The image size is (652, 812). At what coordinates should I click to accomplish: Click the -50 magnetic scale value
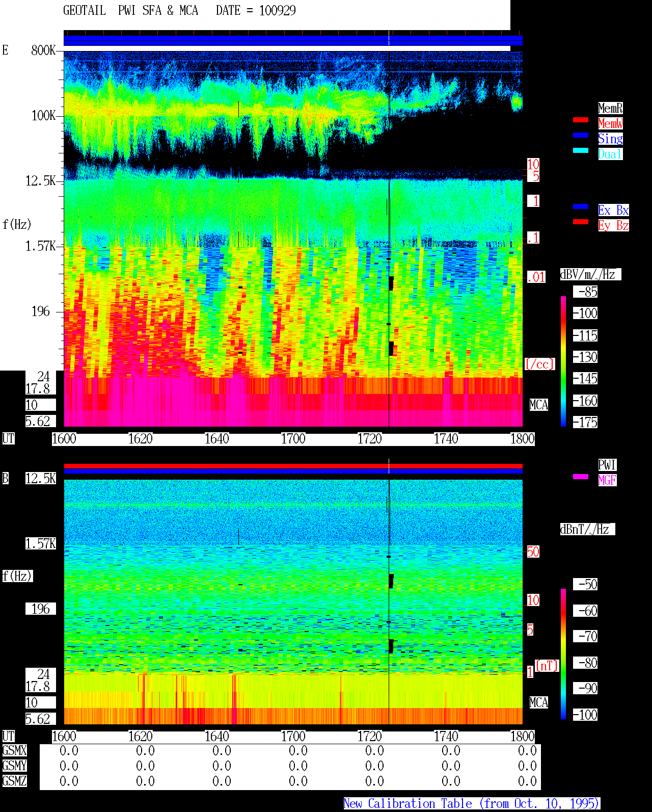(x=586, y=584)
